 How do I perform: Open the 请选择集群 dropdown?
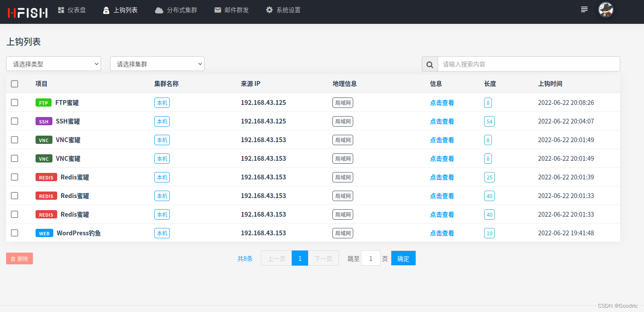(157, 64)
